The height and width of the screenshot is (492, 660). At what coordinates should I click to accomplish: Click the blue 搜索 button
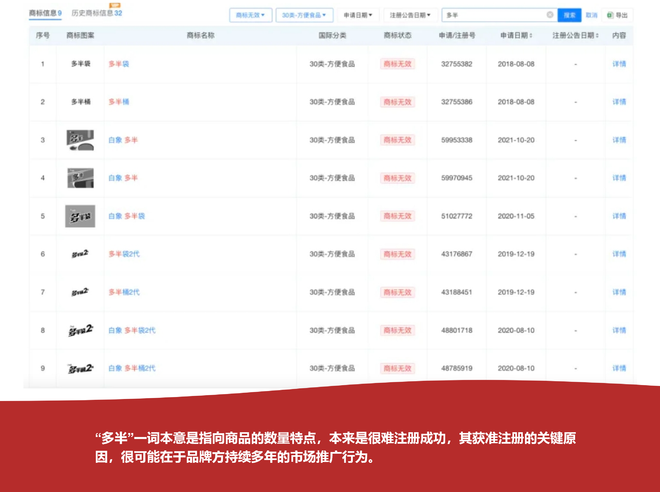[569, 15]
